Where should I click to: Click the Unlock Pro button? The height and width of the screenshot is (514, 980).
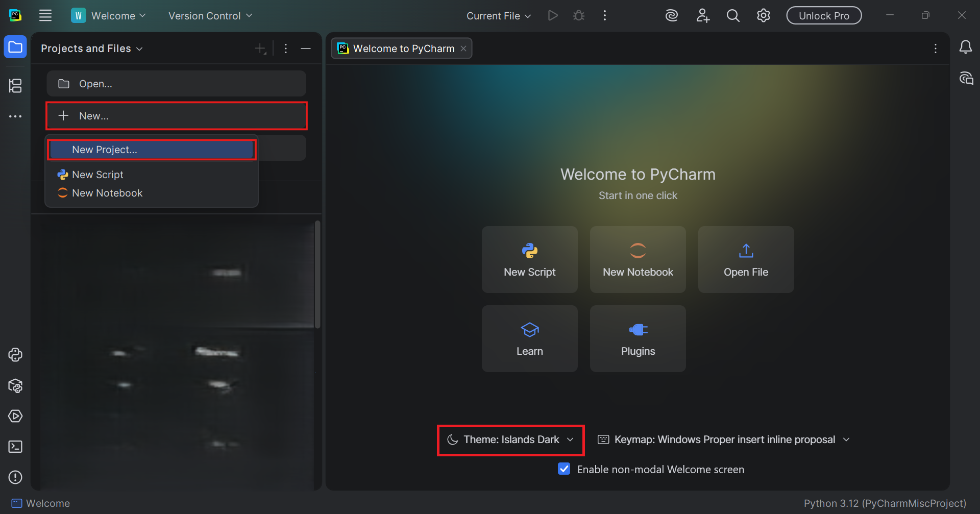(x=824, y=16)
